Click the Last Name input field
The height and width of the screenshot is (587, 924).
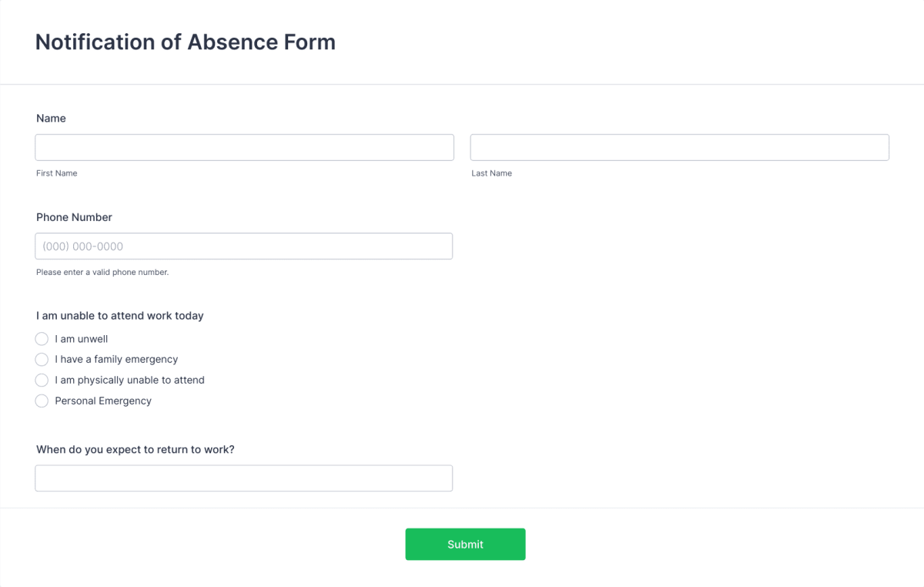click(x=679, y=147)
